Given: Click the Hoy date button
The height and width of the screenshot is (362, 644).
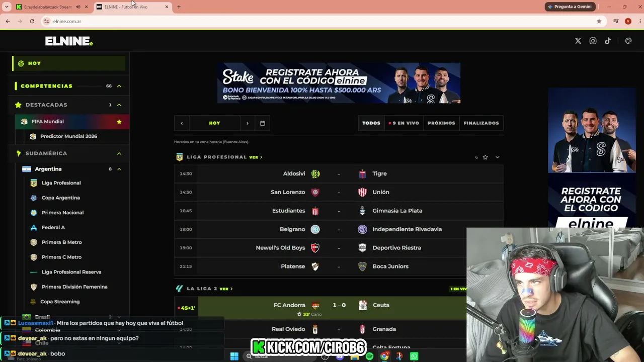Looking at the screenshot, I should click(x=214, y=123).
